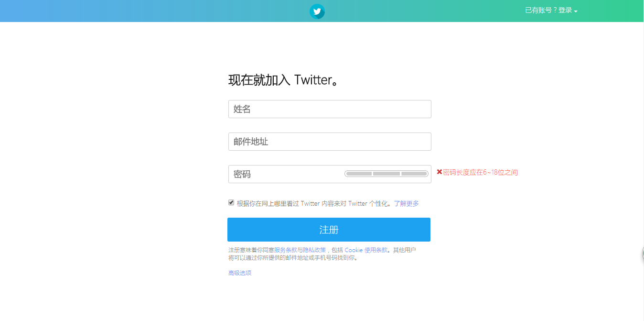Open the 隐私政策 link

[x=314, y=250]
